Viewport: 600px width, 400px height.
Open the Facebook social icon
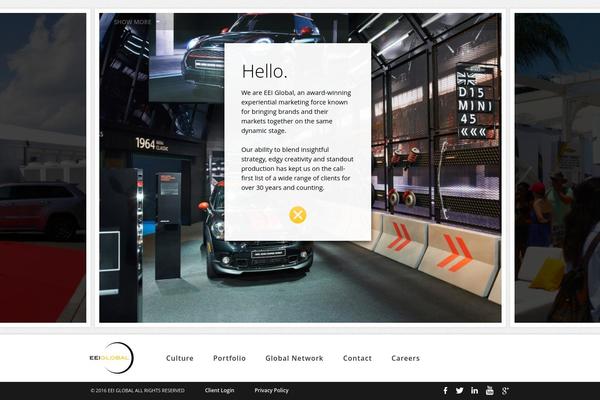[x=445, y=390]
